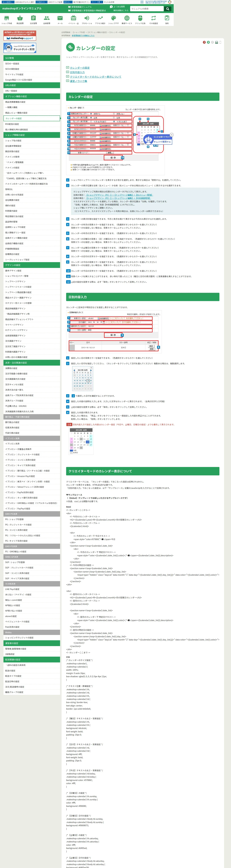Open the その他設定 arrows icon
Screen dimensions: 231x868
coord(153,20)
